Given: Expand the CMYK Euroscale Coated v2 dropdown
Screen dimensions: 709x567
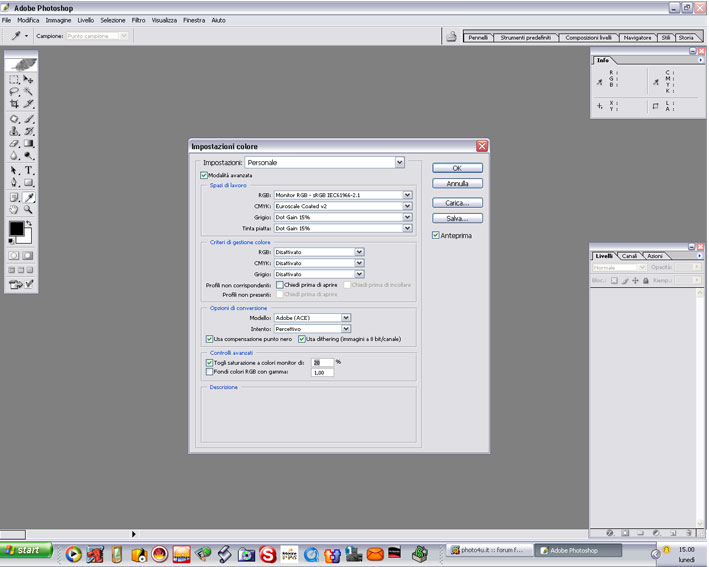Looking at the screenshot, I should click(x=408, y=206).
